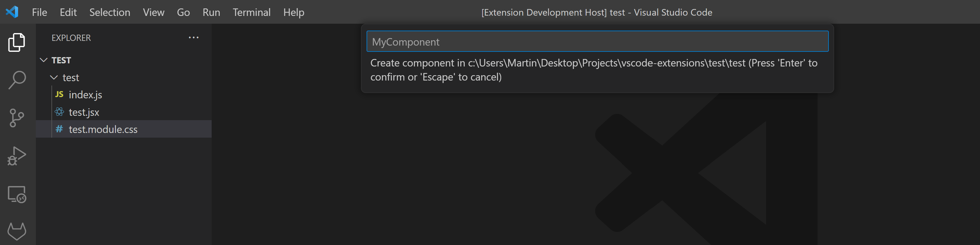Image resolution: width=980 pixels, height=245 pixels.
Task: Open the Explorer view icon
Action: click(17, 42)
